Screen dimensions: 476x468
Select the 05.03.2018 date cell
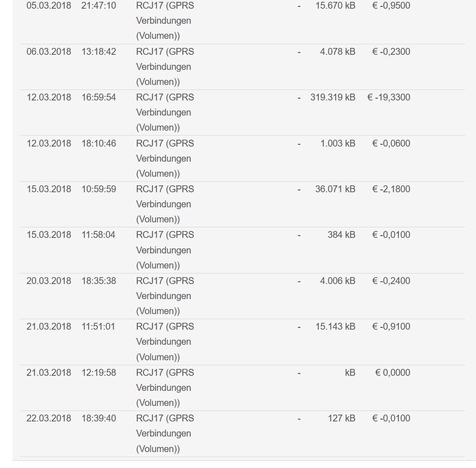pos(48,5)
